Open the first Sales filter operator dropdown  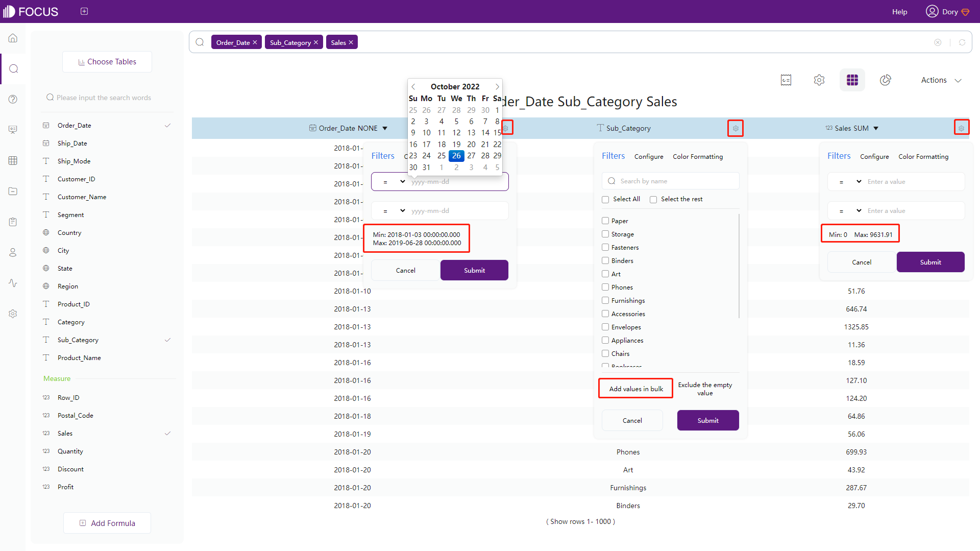(x=850, y=182)
